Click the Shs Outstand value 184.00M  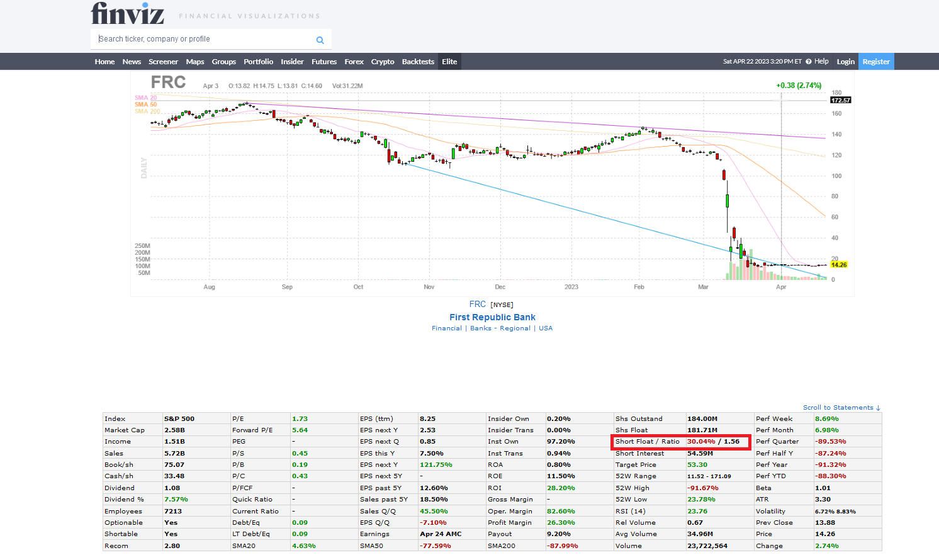coord(702,419)
